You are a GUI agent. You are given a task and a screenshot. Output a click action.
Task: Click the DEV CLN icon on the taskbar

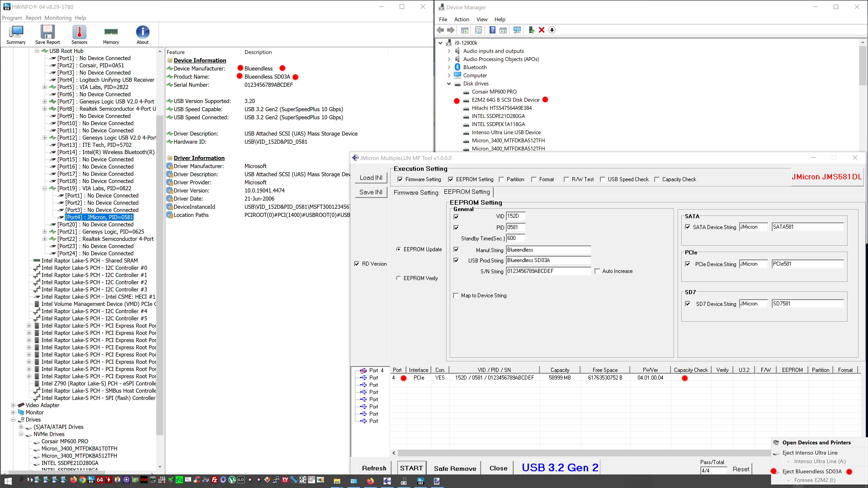point(303,480)
